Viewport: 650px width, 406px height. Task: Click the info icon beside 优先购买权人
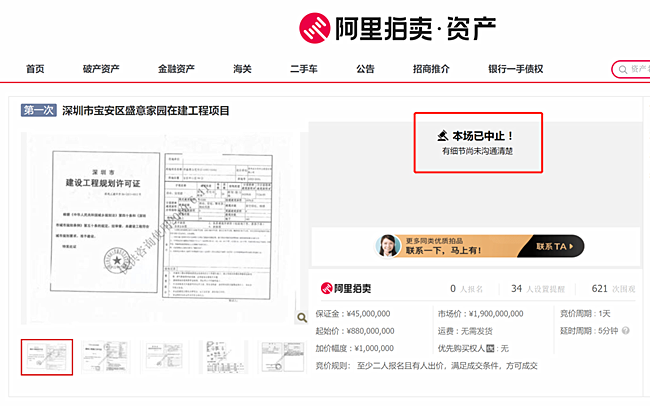click(x=490, y=348)
